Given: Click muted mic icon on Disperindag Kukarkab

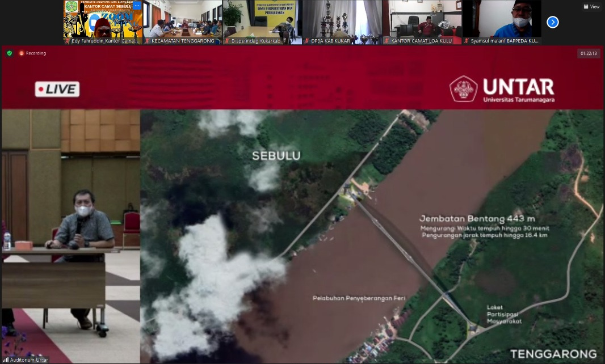Looking at the screenshot, I should pos(227,41).
